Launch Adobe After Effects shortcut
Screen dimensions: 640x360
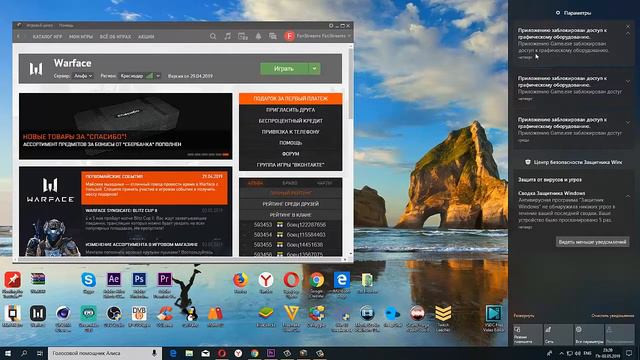click(114, 282)
